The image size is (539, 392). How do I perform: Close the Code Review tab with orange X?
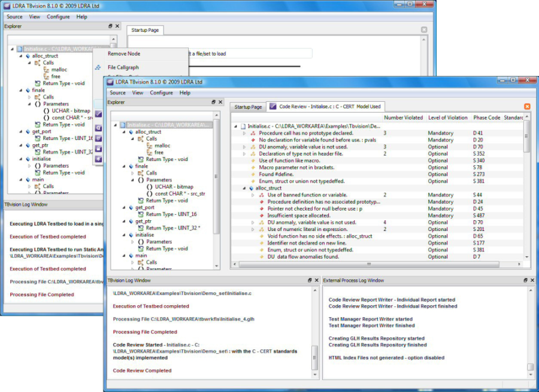(527, 107)
